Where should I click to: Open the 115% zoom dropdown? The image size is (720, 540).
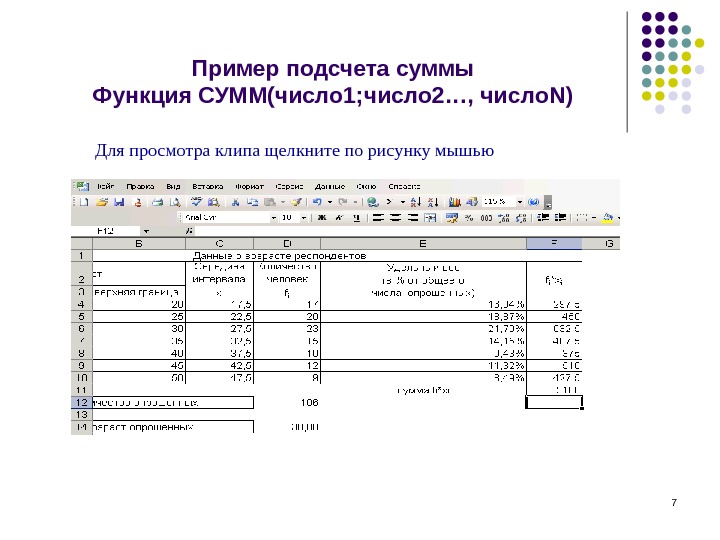[x=520, y=202]
